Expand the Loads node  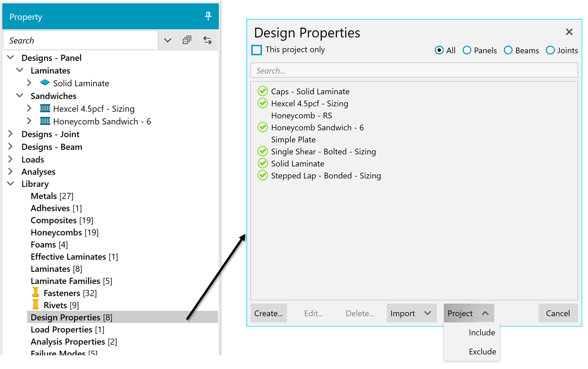pyautogui.click(x=11, y=159)
